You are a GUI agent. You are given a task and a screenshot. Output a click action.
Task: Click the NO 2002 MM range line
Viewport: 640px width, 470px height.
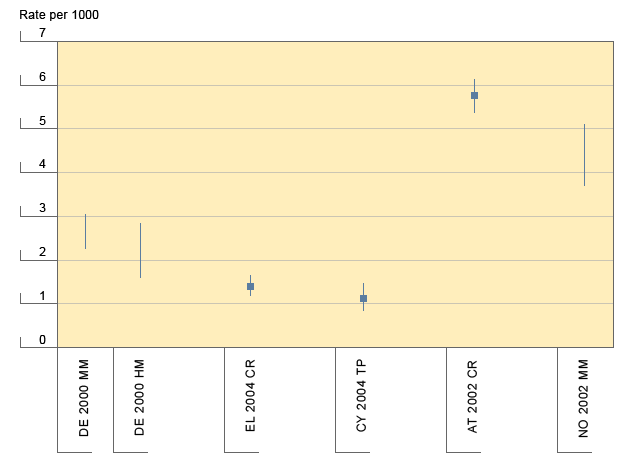[584, 155]
